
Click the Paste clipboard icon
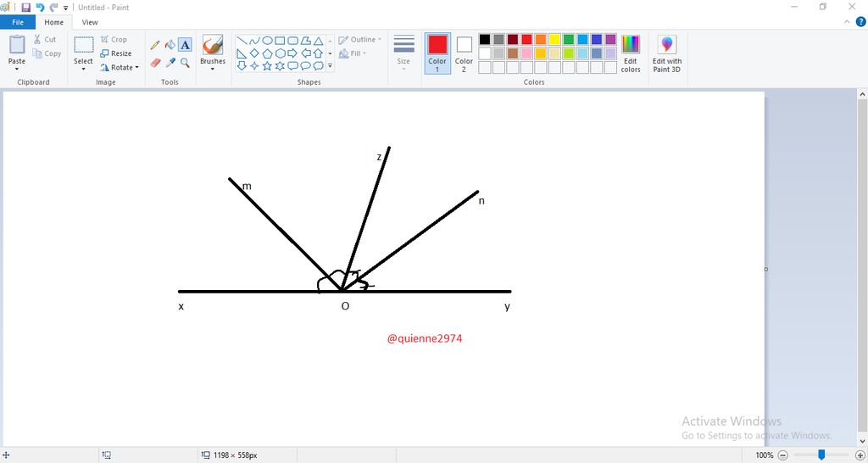(x=17, y=45)
